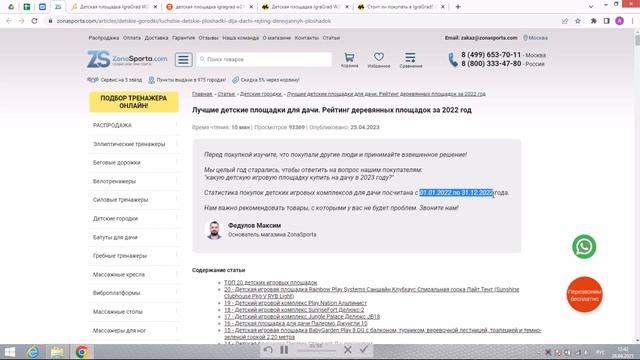Viewport: 640px width, 360px height.
Task: Open the Гарантия top menu link
Action: coord(183,38)
